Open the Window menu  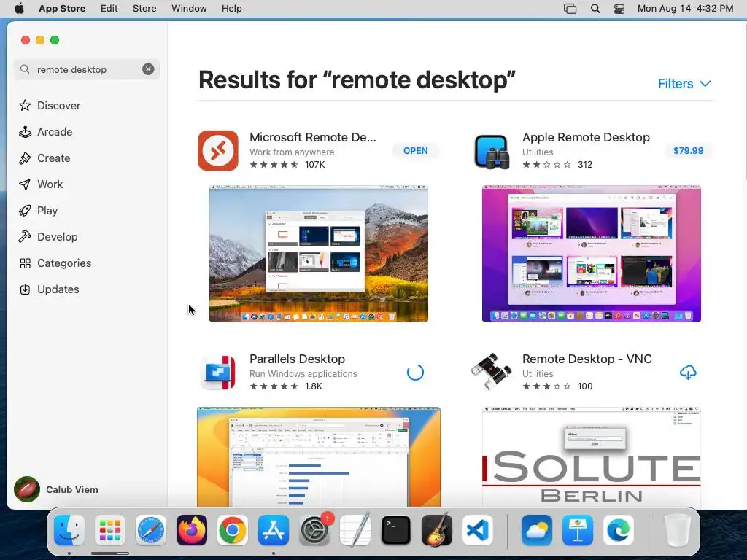(x=189, y=8)
